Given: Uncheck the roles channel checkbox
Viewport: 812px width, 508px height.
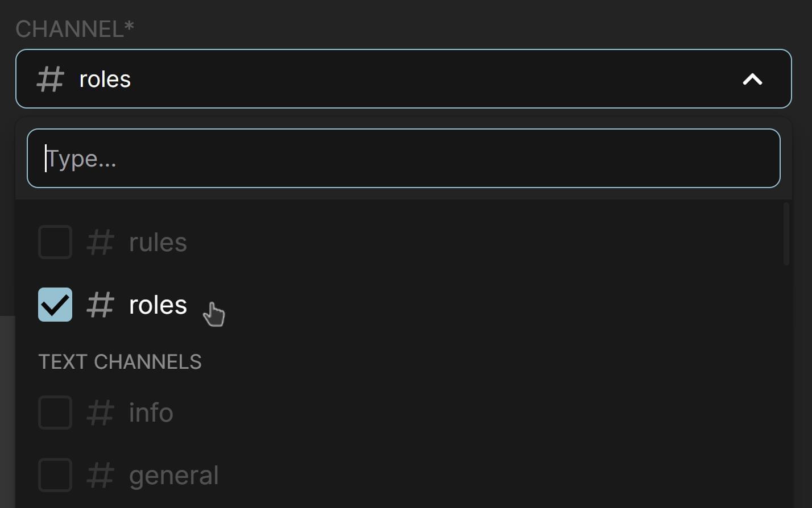Looking at the screenshot, I should [x=55, y=305].
